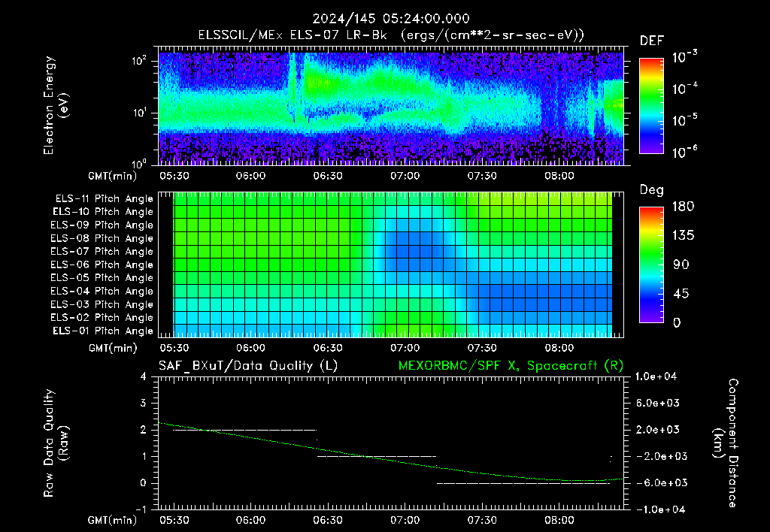Click the 6.0e+03 tick on distance axis

point(657,403)
